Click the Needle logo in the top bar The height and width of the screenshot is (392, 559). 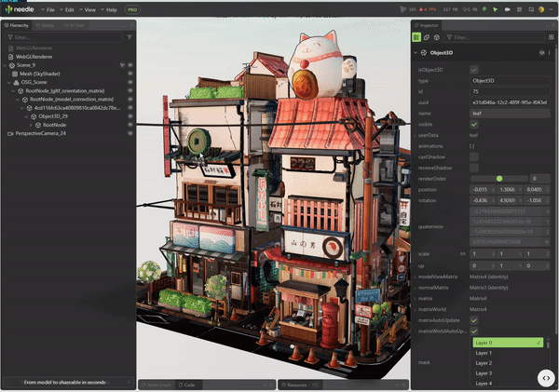click(20, 9)
